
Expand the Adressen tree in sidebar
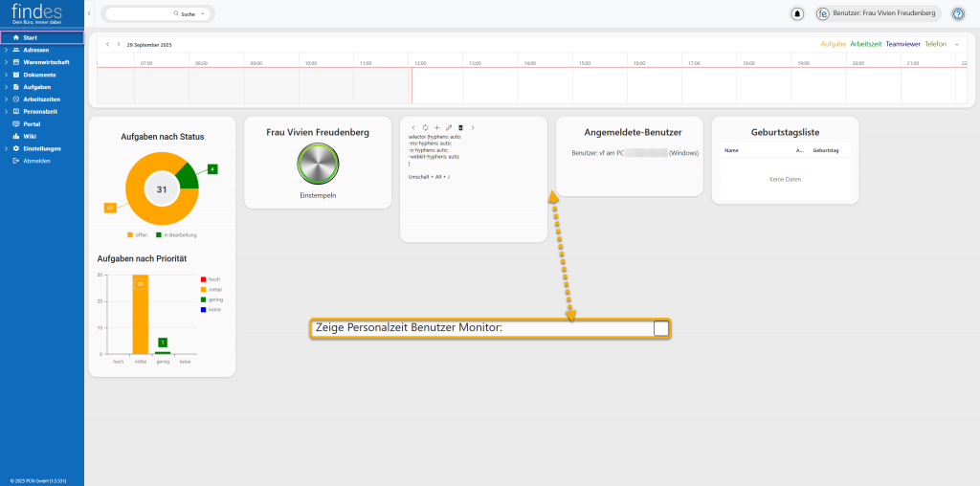pos(5,50)
